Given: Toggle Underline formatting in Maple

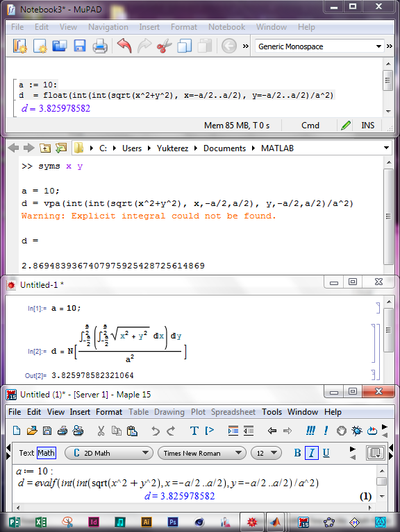Looking at the screenshot, I should pyautogui.click(x=326, y=453).
